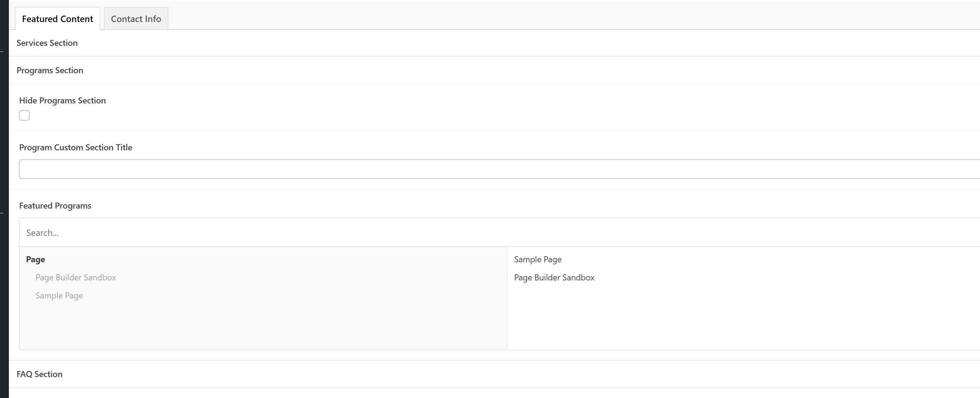Select greyed Sample Page in choices list
Viewport: 980px width, 398px height.
[x=59, y=296]
